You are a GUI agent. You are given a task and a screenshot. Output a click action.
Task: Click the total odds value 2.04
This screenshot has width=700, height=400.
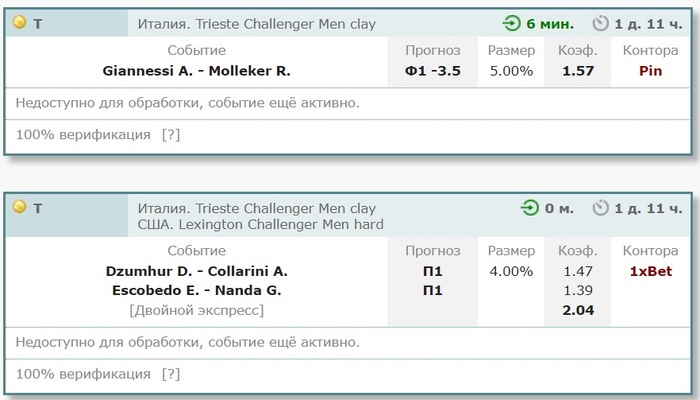578,310
